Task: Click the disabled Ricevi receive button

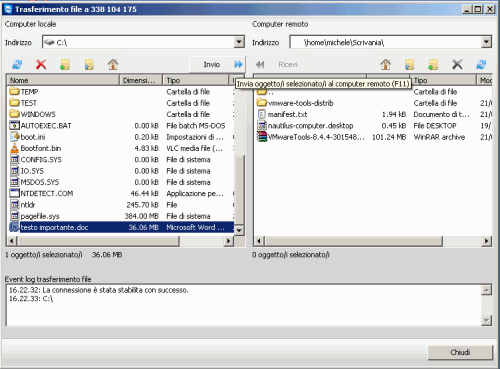Action: point(276,64)
